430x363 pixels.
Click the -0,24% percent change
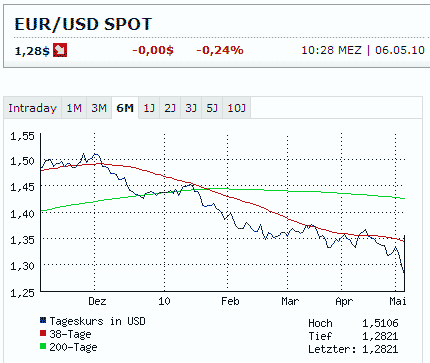[x=220, y=50]
